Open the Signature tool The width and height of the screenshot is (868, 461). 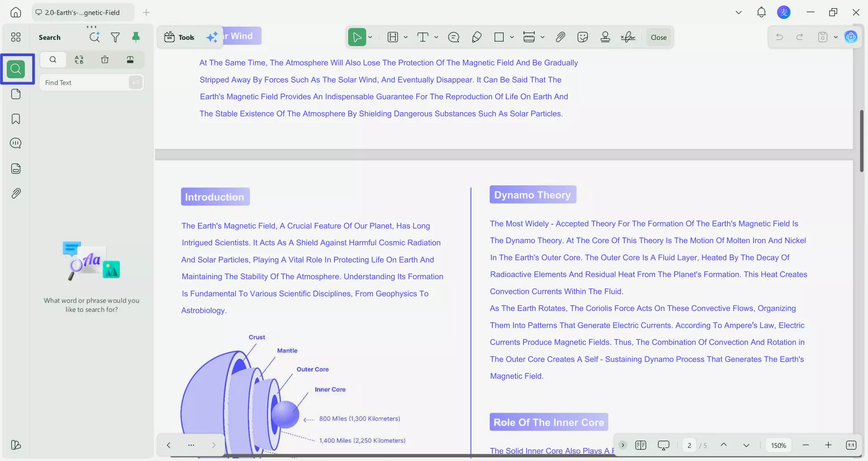click(628, 38)
